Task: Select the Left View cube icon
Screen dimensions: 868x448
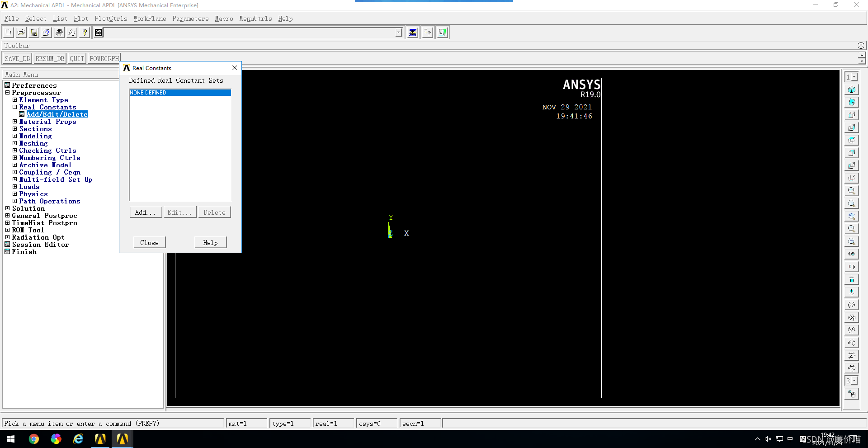Action: (852, 165)
